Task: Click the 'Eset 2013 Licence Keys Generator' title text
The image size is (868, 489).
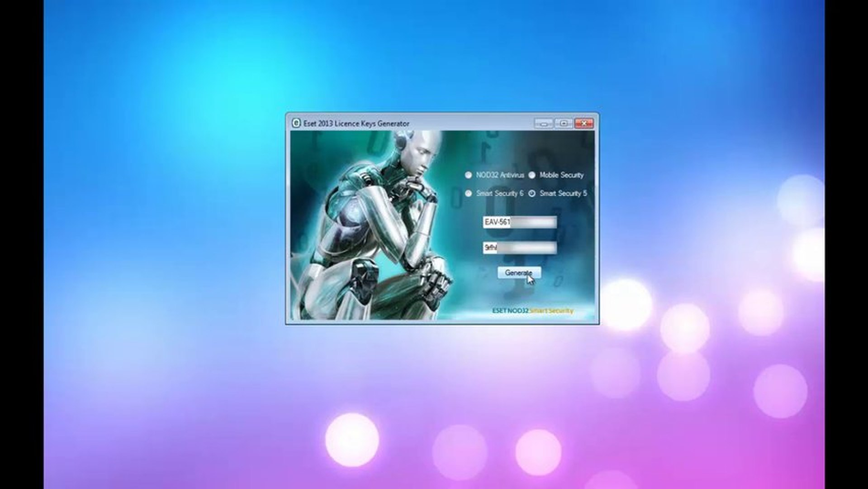Action: [356, 124]
